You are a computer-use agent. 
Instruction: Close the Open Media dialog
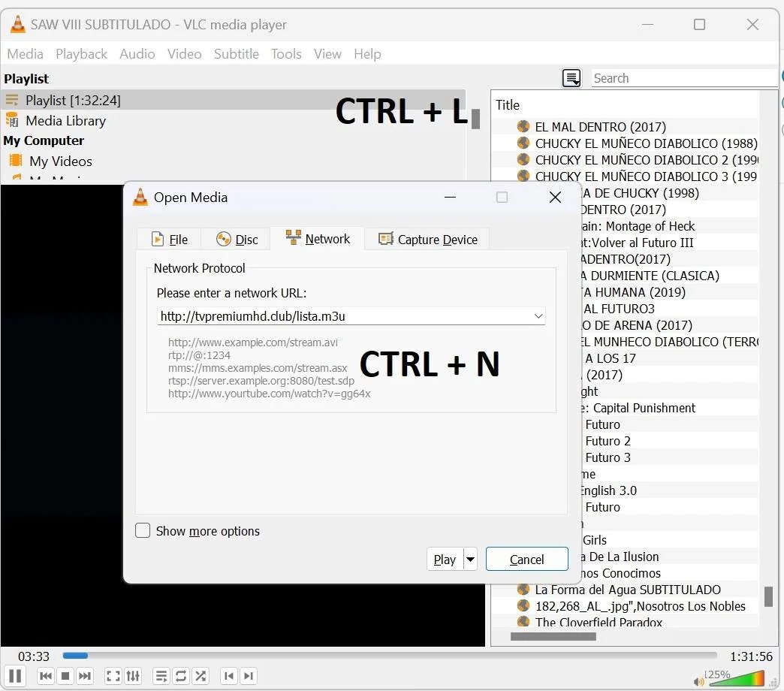(555, 198)
